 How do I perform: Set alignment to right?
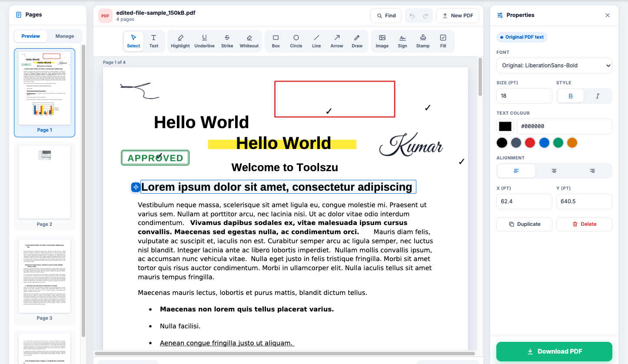point(592,171)
